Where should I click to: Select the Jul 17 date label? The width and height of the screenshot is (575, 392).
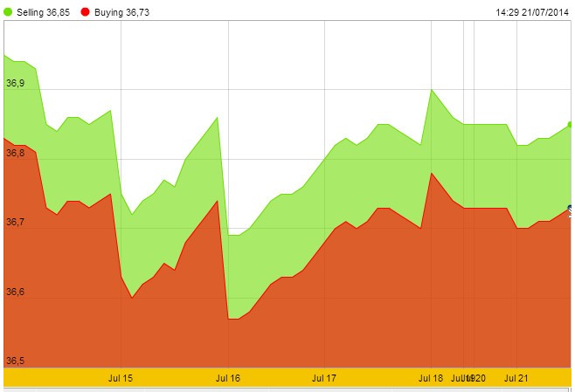[x=324, y=378]
